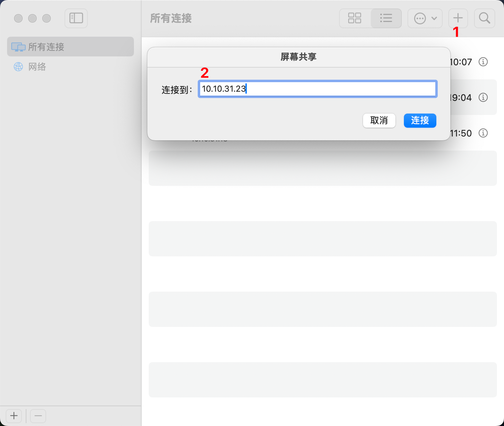The width and height of the screenshot is (504, 426).
Task: Click the plus new connection toolbar button
Action: [458, 18]
